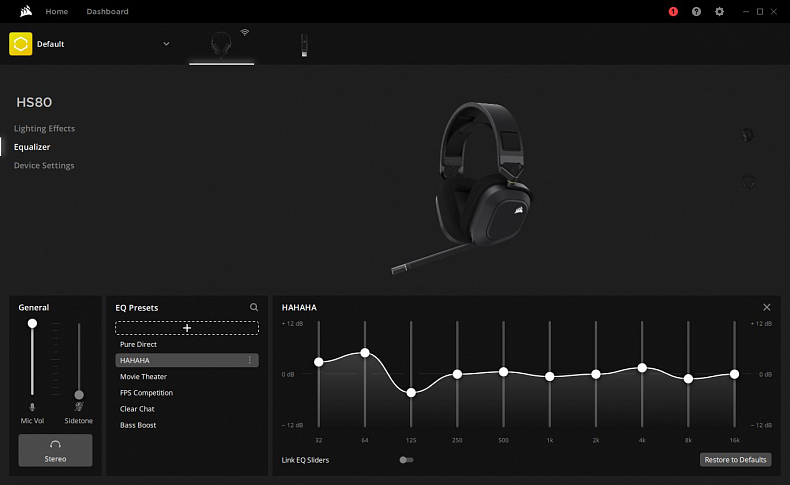Click the Corsair sails logo
This screenshot has height=485, width=790.
26,11
